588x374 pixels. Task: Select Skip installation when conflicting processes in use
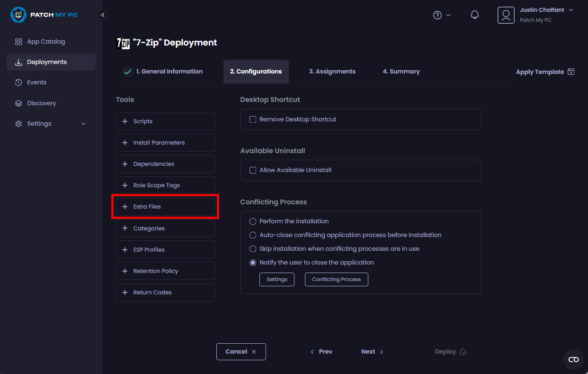[253, 249]
